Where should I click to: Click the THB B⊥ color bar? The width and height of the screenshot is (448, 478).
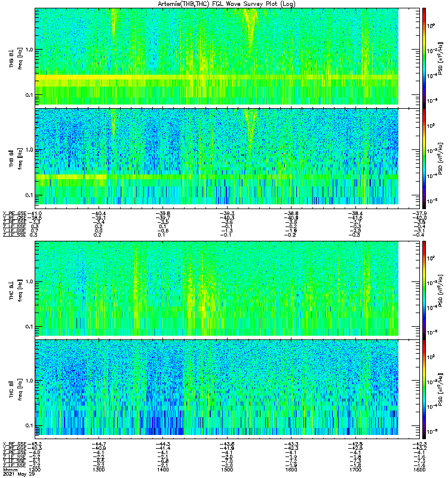coord(424,58)
